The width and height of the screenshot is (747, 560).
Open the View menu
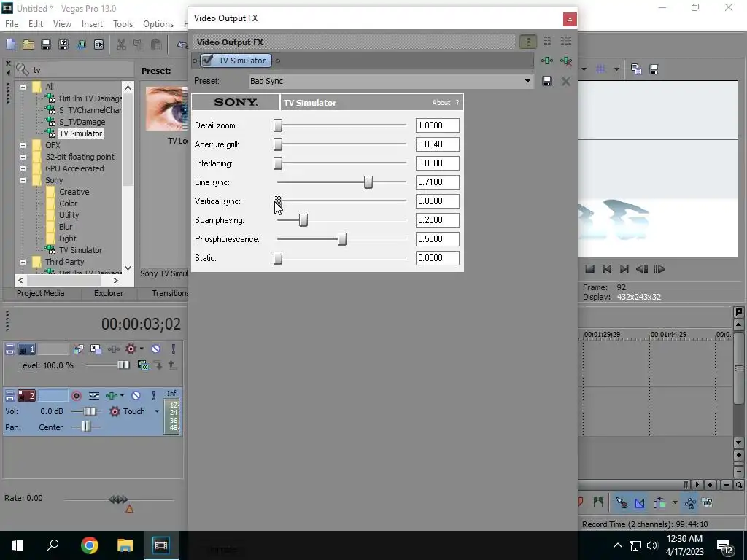point(62,24)
